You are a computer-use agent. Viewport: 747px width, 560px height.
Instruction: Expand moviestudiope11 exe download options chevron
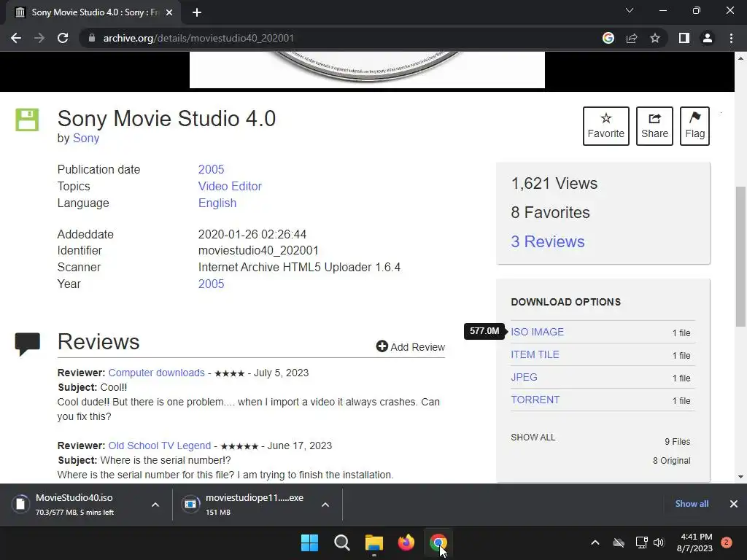325,505
